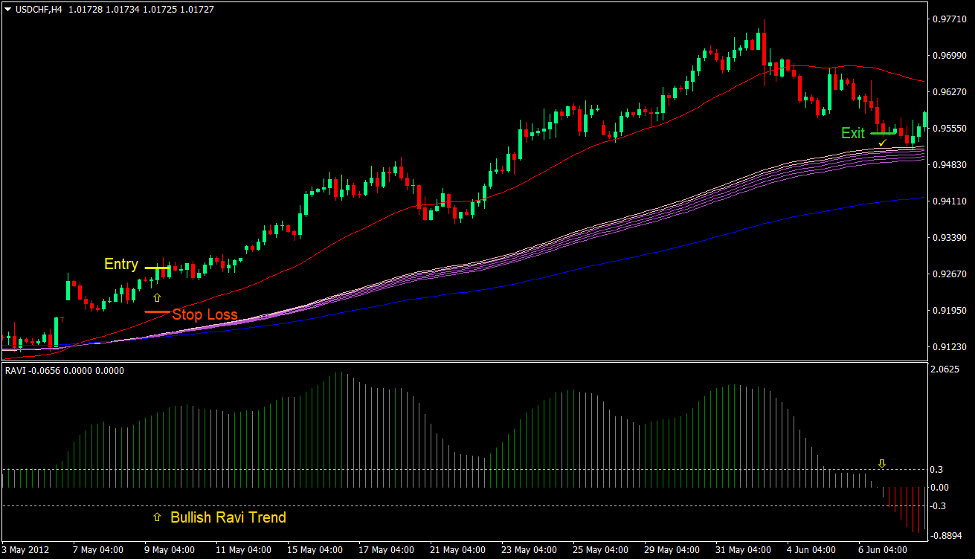
Task: Click the 3 May 2012 date label
Action: (26, 550)
